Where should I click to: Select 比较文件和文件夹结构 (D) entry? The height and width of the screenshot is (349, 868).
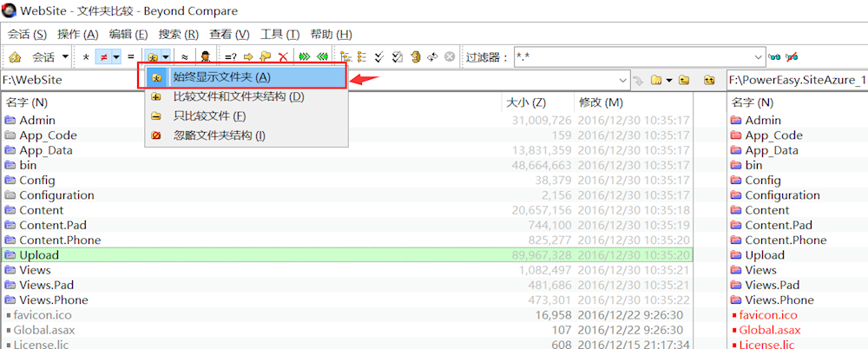(247, 97)
